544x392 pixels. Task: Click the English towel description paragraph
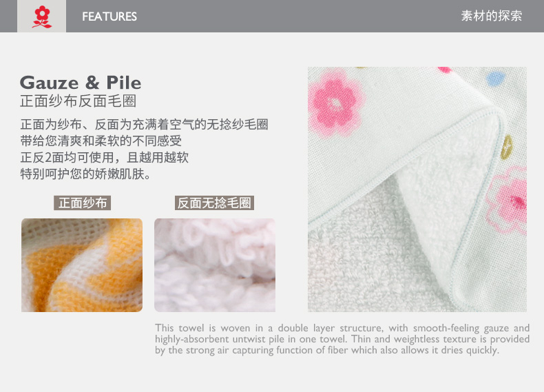pos(342,339)
